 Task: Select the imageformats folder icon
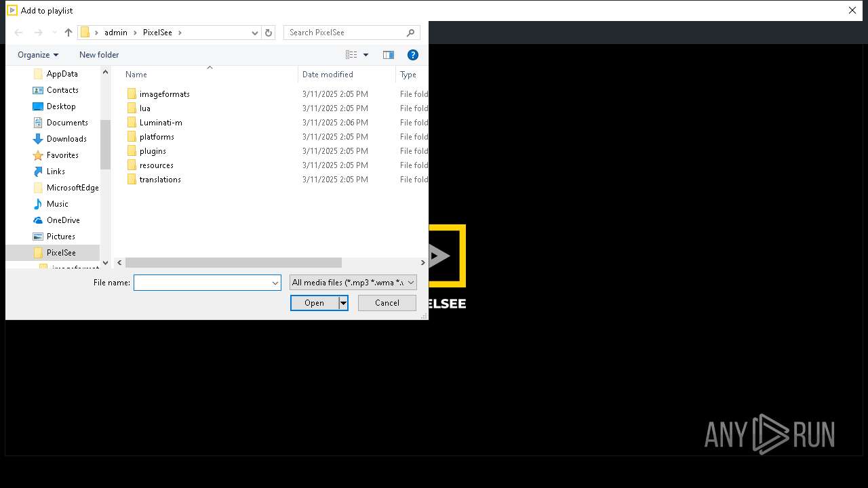[x=132, y=94]
